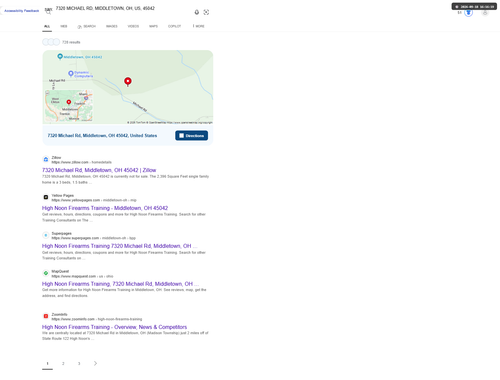Open Superpages High Noon Firearms Training result

point(119,246)
